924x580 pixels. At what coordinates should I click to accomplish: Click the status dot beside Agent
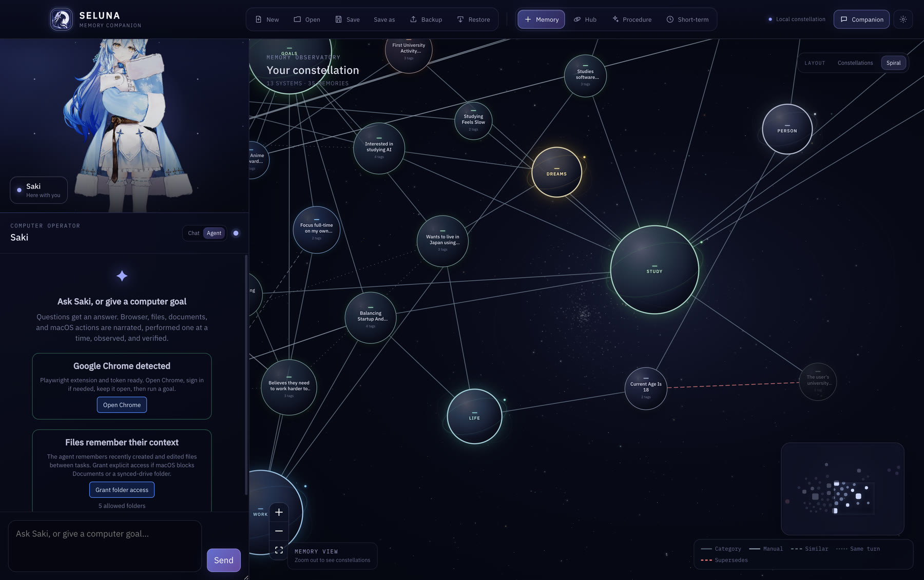tap(236, 233)
